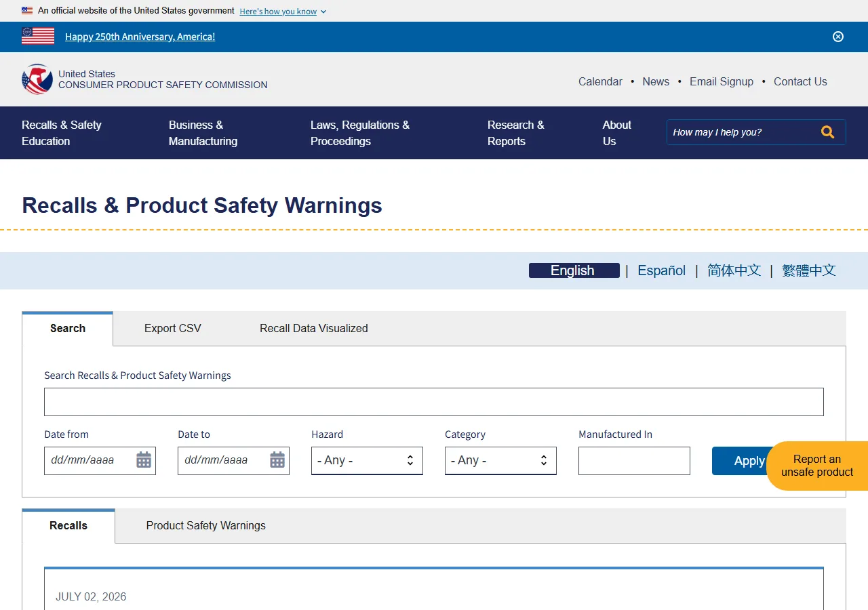
Task: Click the Recalls & Product Safety Warnings heading
Action: [x=202, y=205]
